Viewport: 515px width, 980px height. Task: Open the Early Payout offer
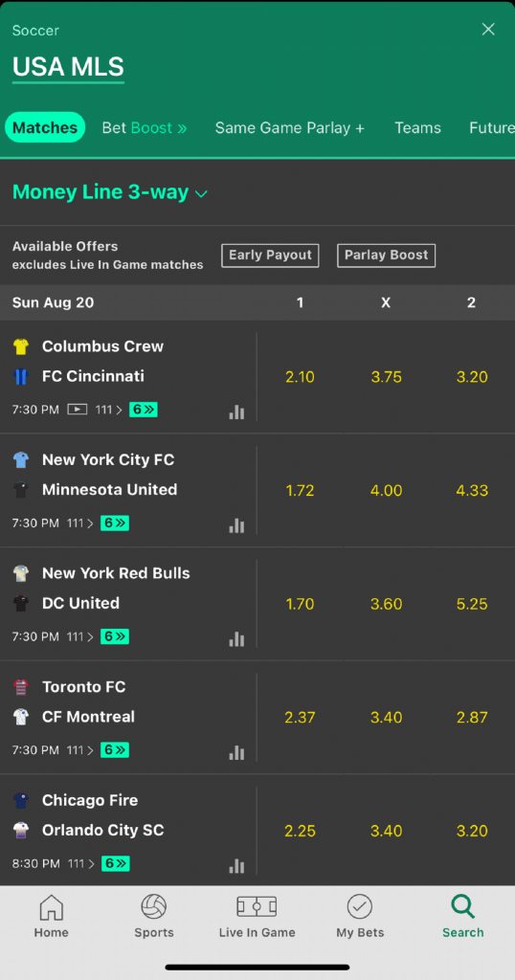coord(270,256)
